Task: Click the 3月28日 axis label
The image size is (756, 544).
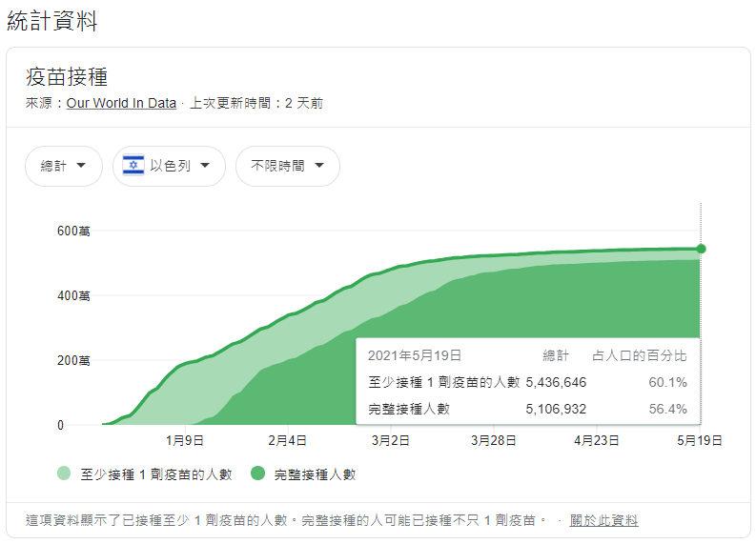Action: (x=494, y=440)
